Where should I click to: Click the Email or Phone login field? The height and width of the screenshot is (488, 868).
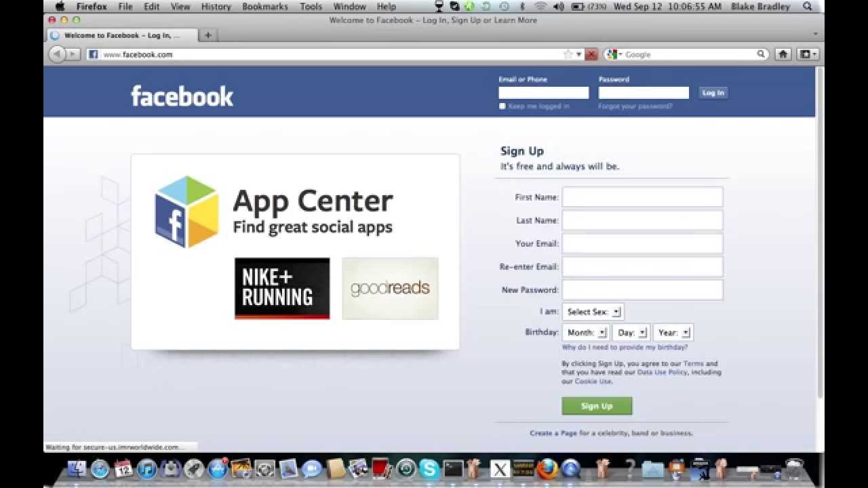pyautogui.click(x=544, y=93)
